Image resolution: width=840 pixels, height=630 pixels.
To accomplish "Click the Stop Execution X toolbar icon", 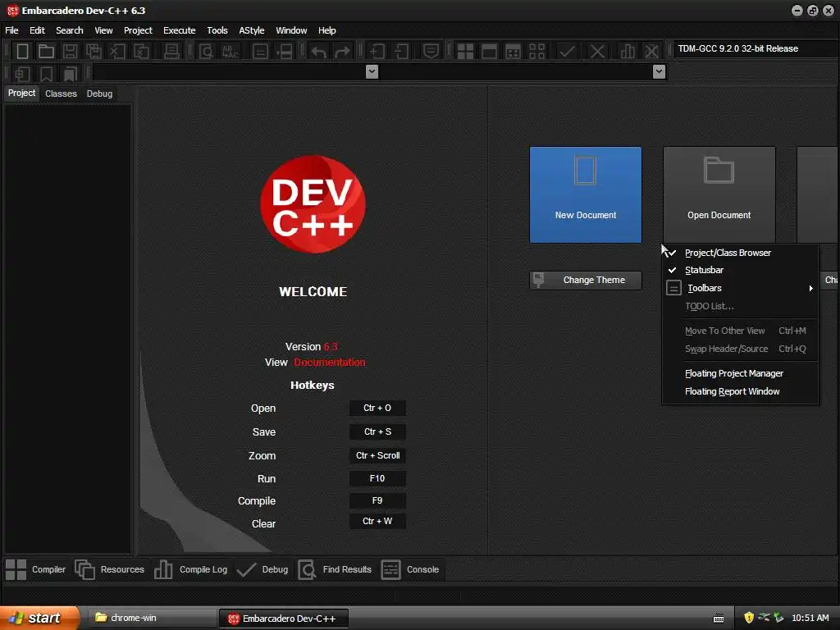I will pos(597,52).
